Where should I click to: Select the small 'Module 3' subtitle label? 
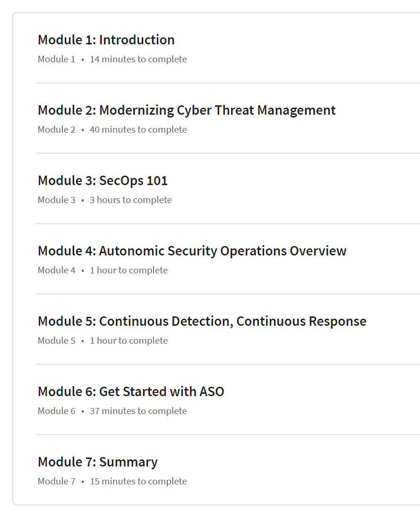[56, 200]
